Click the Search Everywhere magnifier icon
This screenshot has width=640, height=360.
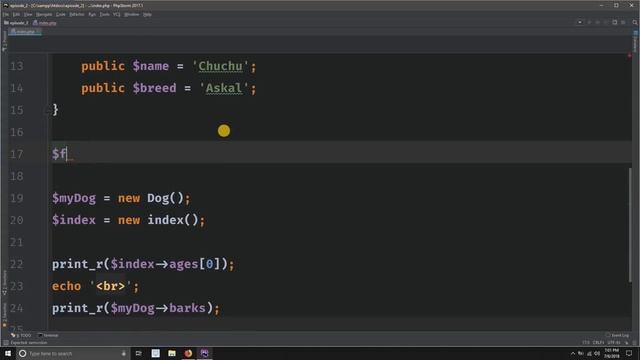pyautogui.click(x=635, y=22)
